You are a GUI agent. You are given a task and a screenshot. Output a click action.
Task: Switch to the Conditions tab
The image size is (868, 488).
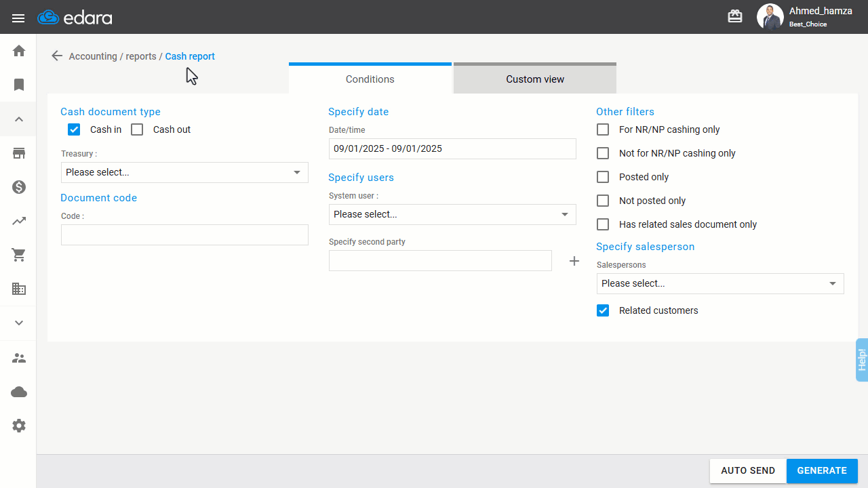(x=370, y=79)
